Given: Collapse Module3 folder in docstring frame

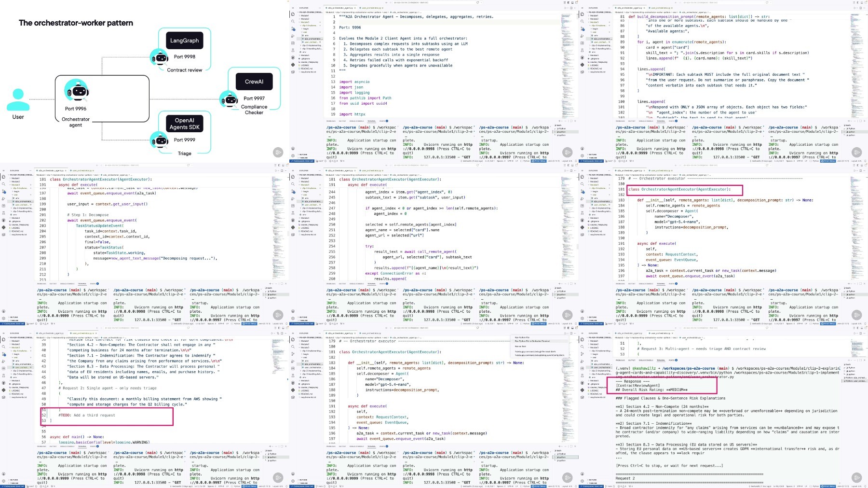Looking at the screenshot, I should point(304,22).
